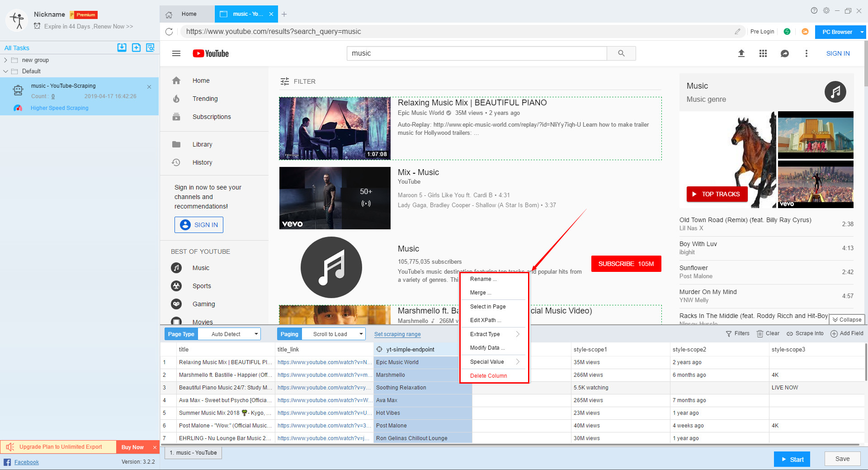868x470 pixels.
Task: Click Add Field button
Action: coord(847,333)
